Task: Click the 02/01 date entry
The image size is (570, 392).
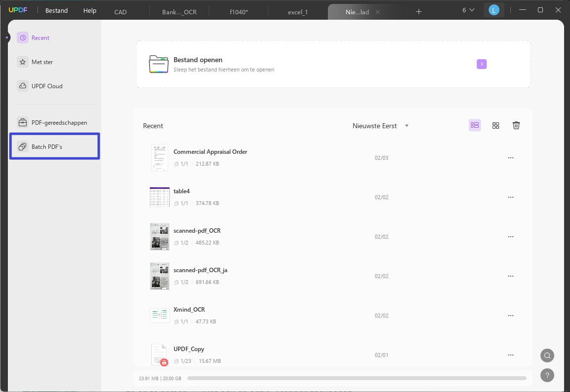Action: coord(381,355)
